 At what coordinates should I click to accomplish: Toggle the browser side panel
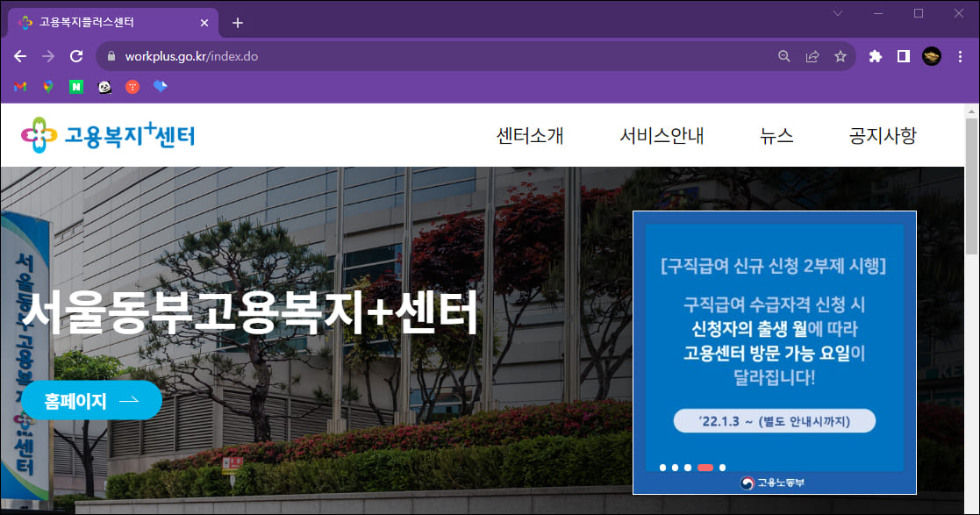point(902,55)
